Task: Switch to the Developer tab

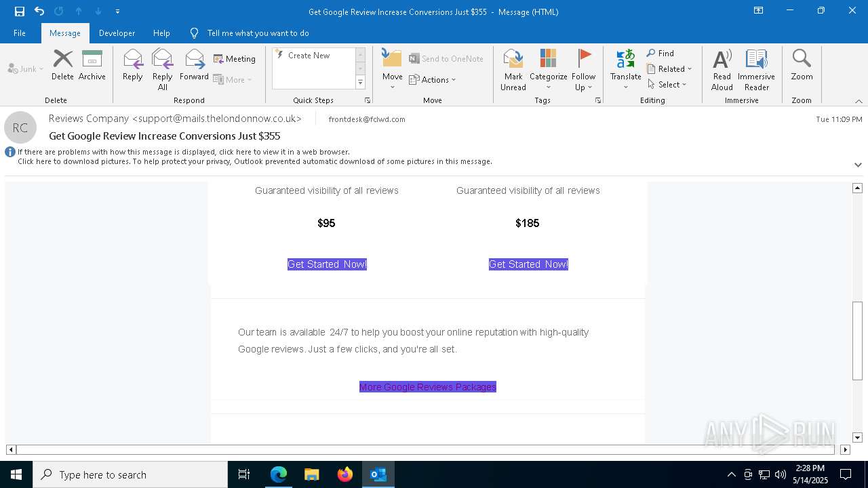Action: click(117, 33)
